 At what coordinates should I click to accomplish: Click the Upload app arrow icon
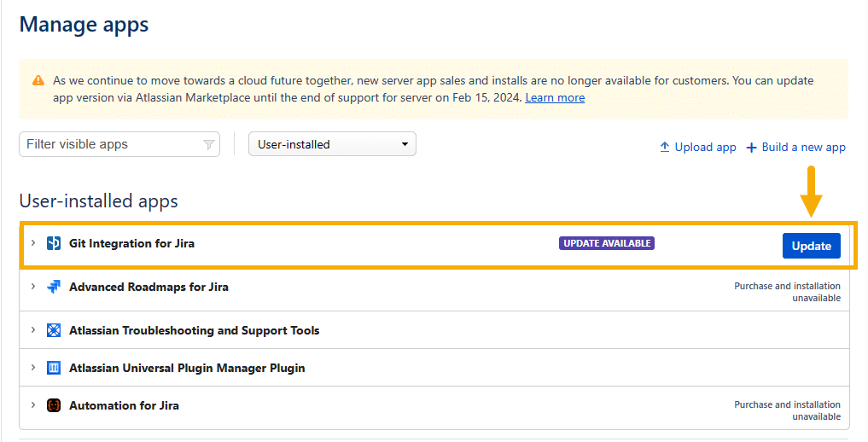coord(665,147)
